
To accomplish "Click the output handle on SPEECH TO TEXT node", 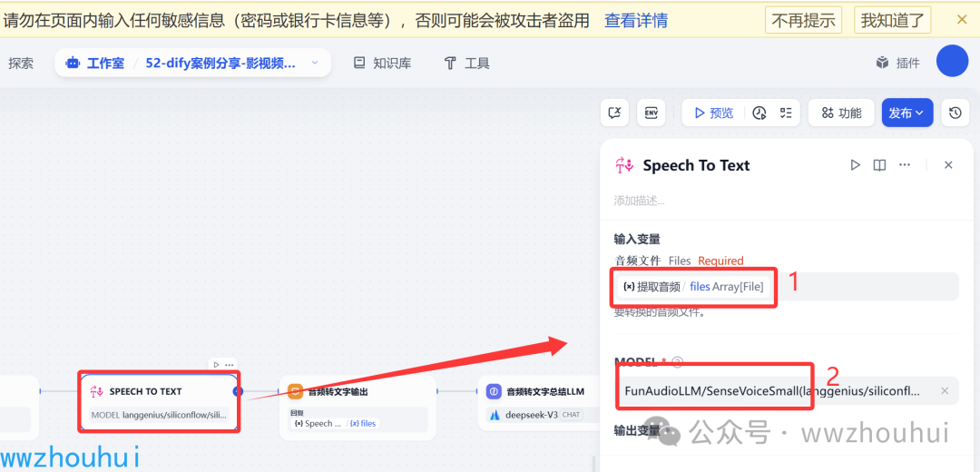I will pyautogui.click(x=238, y=391).
